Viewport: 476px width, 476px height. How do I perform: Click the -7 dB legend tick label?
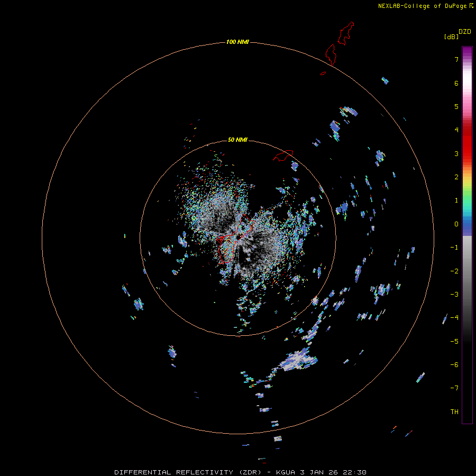[x=454, y=388]
